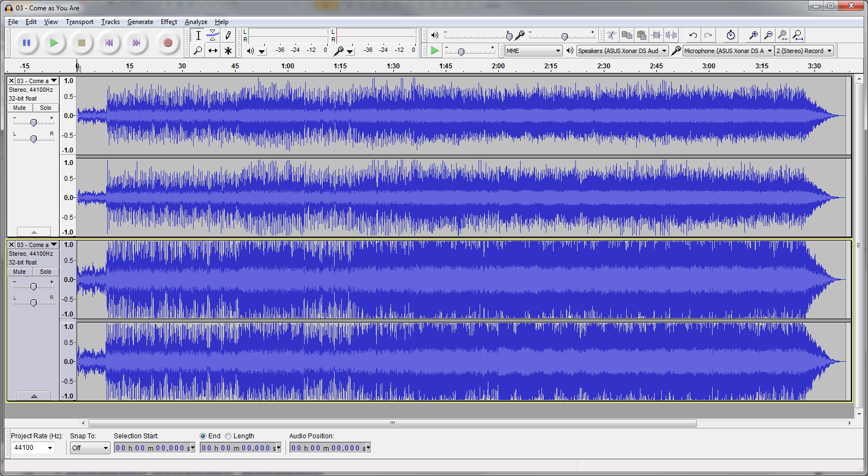Mute the second track

[20, 272]
